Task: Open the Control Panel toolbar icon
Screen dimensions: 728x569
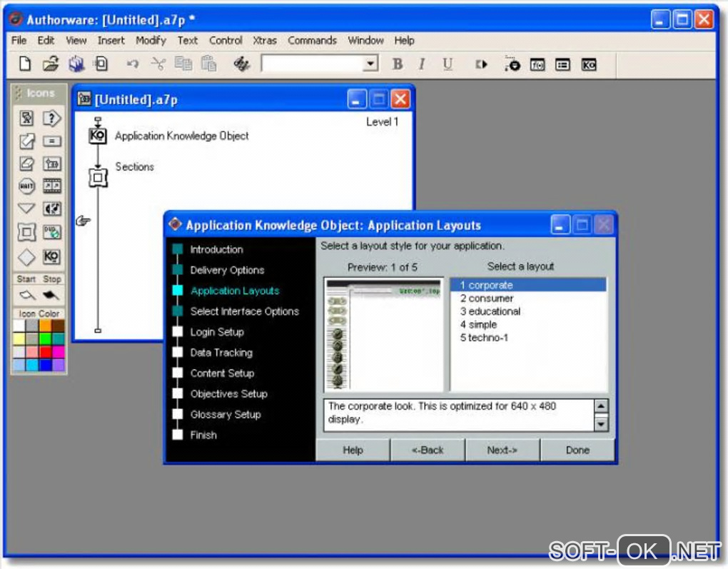Action: [x=512, y=64]
